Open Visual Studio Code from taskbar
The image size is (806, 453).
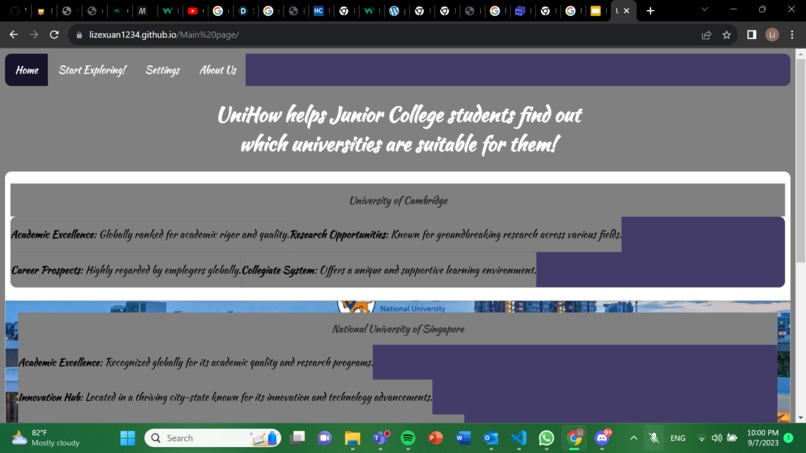point(519,438)
